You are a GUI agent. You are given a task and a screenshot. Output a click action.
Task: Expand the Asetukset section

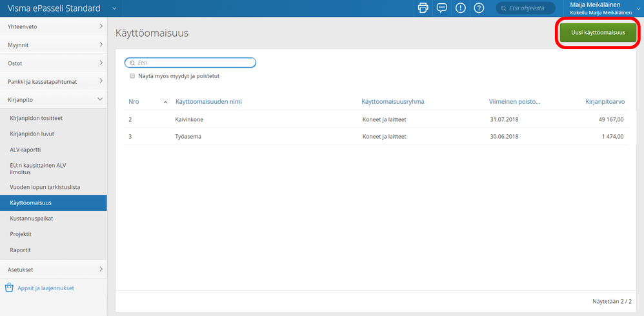54,270
